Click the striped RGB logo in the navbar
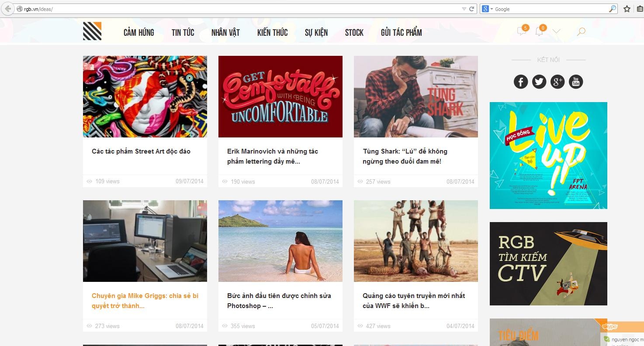Image resolution: width=644 pixels, height=346 pixels. (91, 31)
